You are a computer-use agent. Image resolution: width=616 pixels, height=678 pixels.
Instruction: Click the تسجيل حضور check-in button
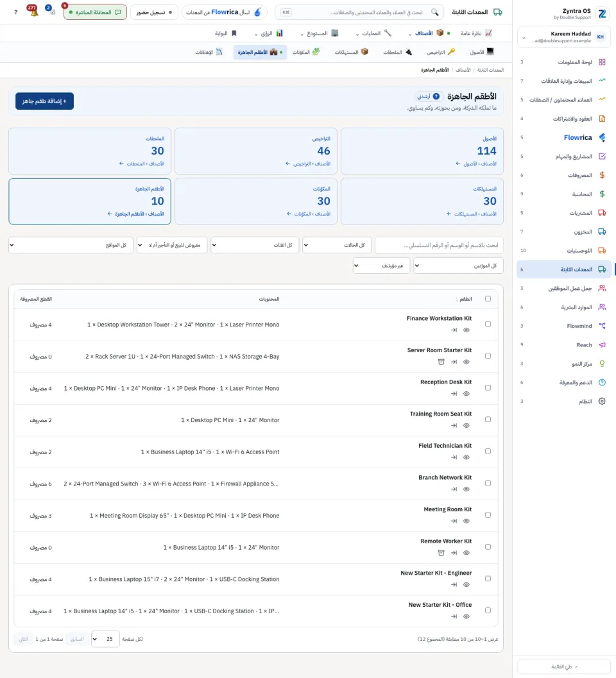tap(154, 12)
